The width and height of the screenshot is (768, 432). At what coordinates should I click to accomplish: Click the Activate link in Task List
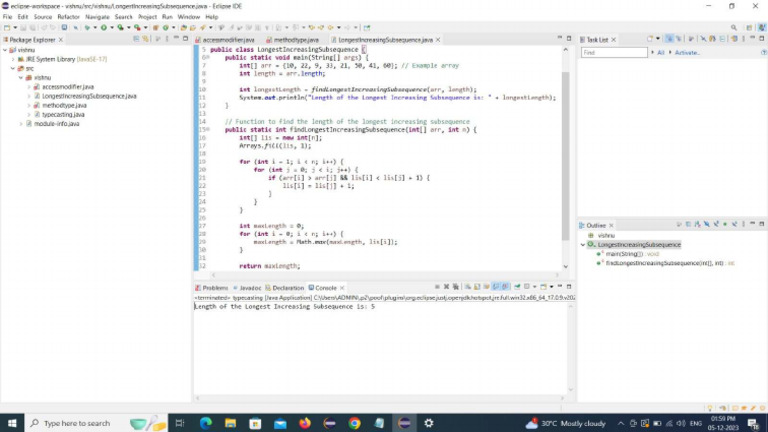click(x=688, y=52)
